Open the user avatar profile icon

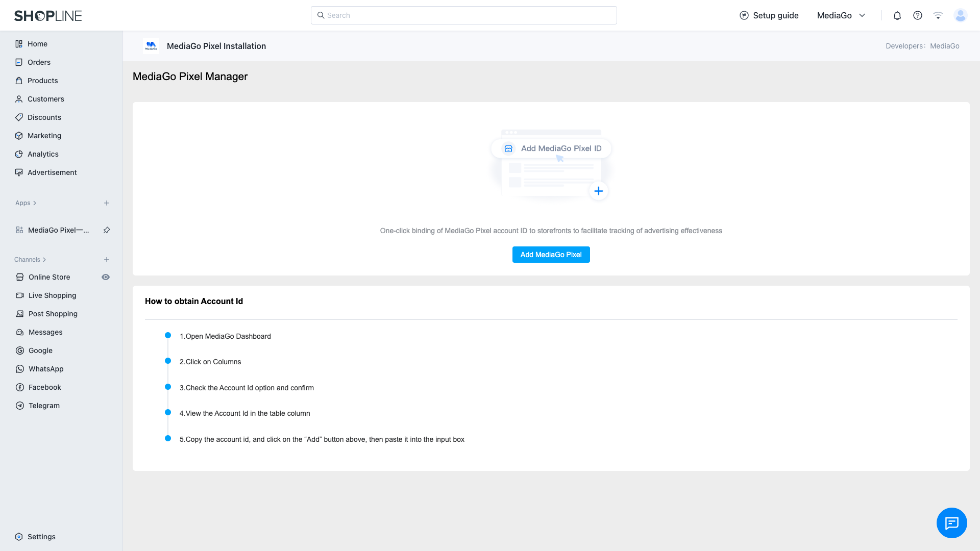pos(960,15)
